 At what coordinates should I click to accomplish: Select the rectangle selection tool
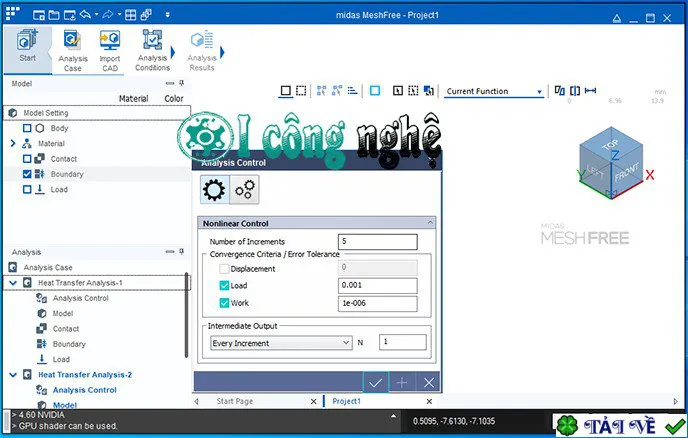pyautogui.click(x=286, y=90)
